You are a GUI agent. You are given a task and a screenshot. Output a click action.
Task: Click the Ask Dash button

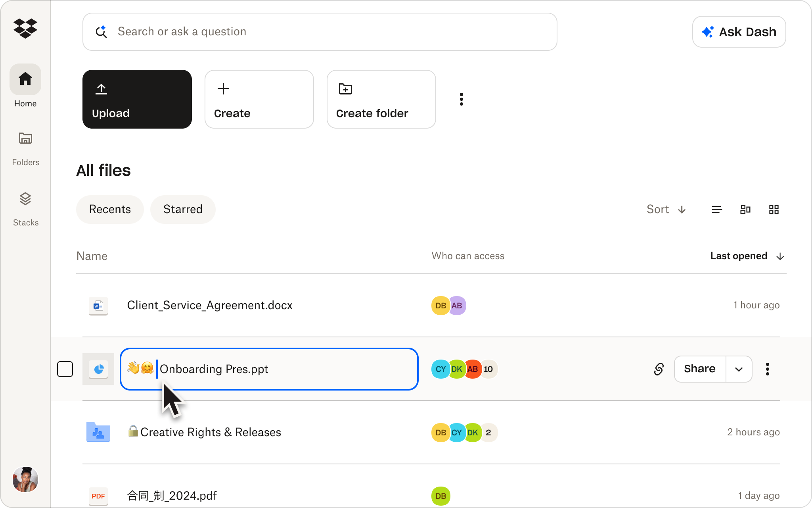tap(739, 32)
